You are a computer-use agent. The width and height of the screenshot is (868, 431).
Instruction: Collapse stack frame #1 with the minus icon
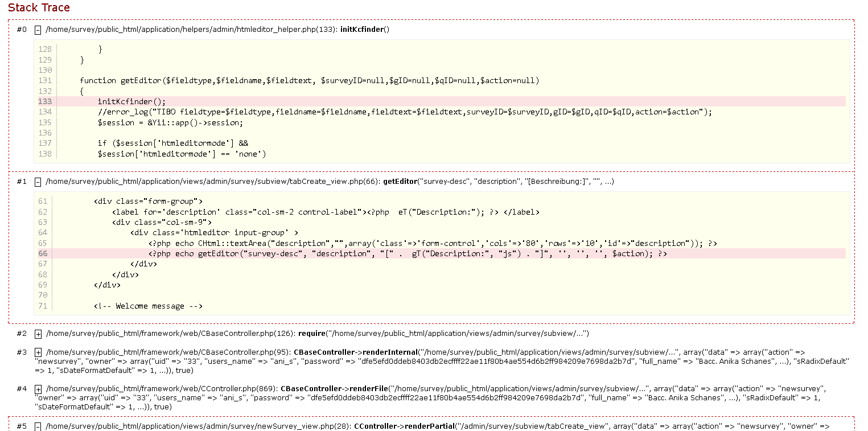38,182
